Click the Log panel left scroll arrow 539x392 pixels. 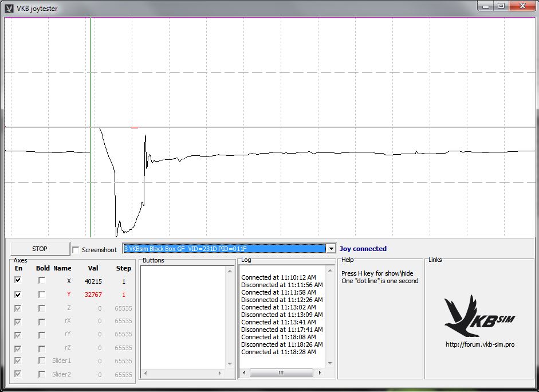coord(244,373)
